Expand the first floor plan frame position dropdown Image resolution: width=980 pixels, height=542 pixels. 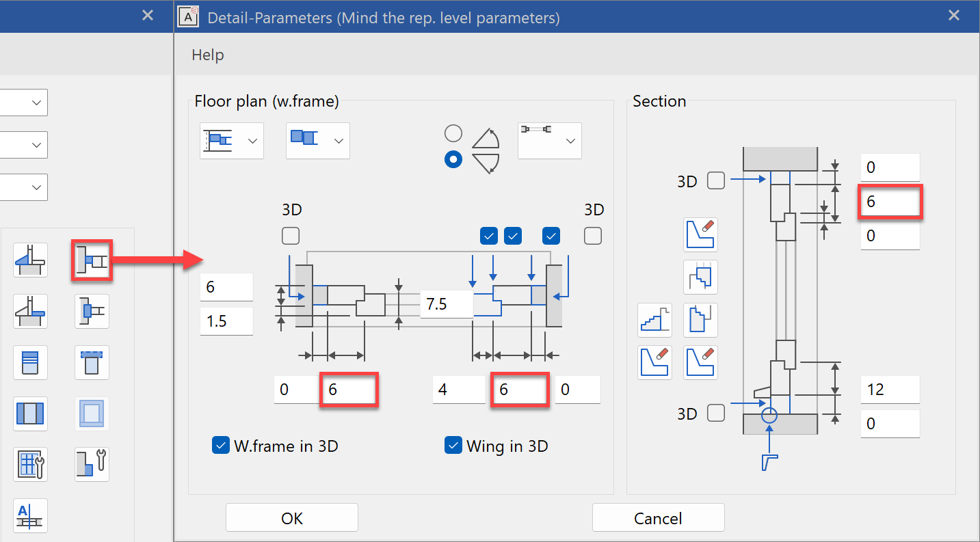coord(232,141)
